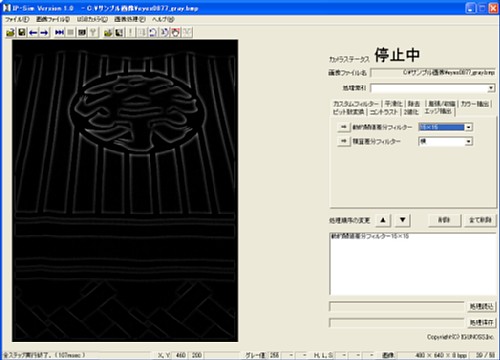Screen dimensions: 500x360
Task: Open the ファイル menu
Action: pos(17,19)
